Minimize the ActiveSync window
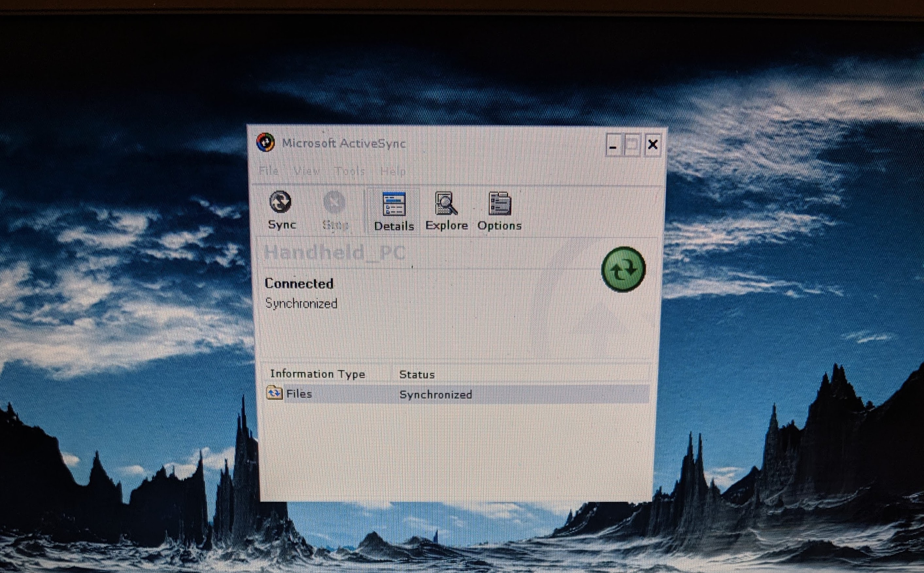The height and width of the screenshot is (573, 924). [x=613, y=145]
